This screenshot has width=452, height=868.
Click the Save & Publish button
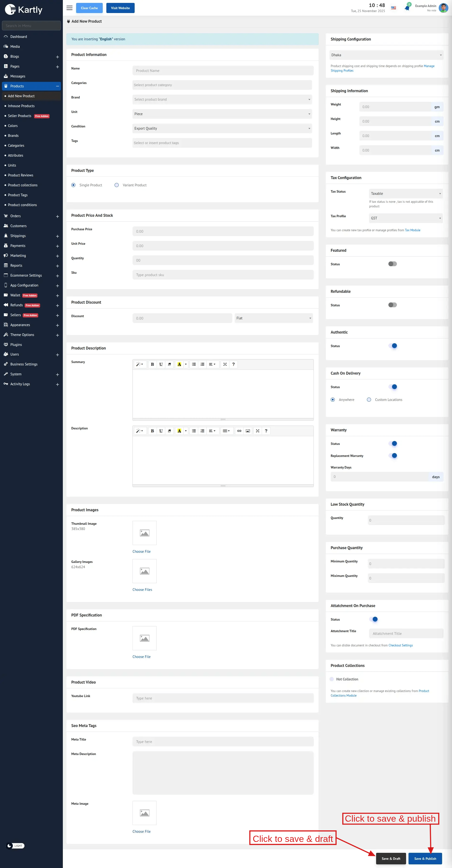425,858
